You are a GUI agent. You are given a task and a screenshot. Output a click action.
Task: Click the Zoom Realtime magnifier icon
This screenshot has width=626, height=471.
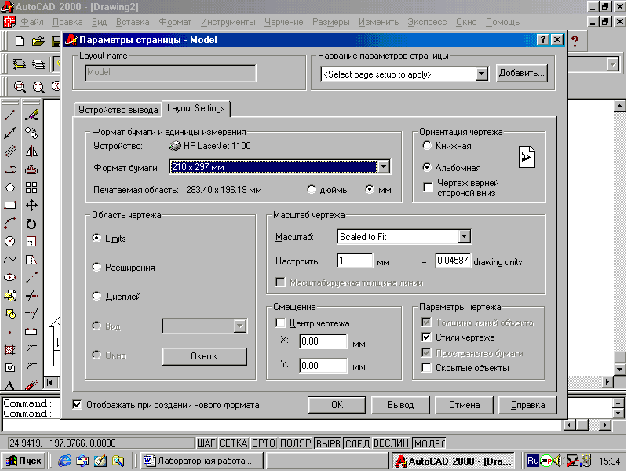pyautogui.click(x=20, y=87)
